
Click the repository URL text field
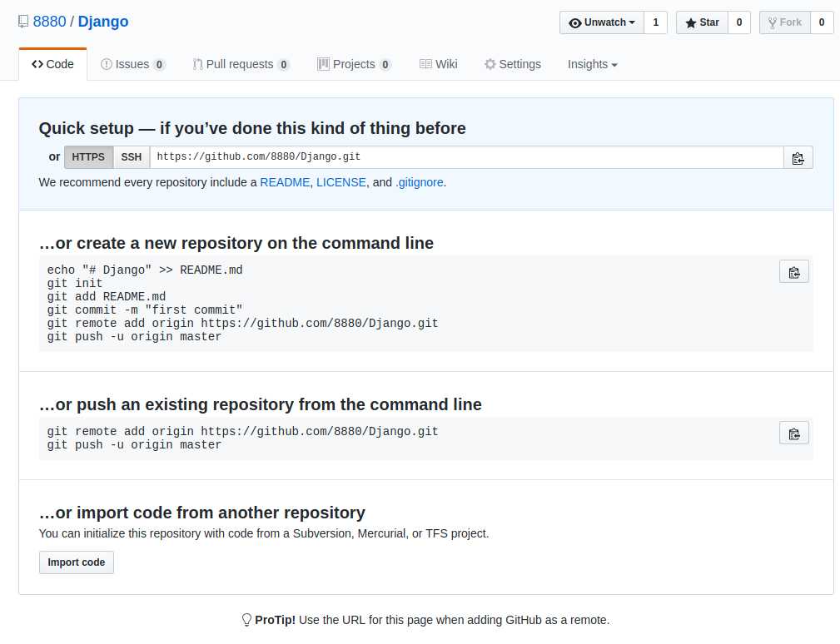466,157
